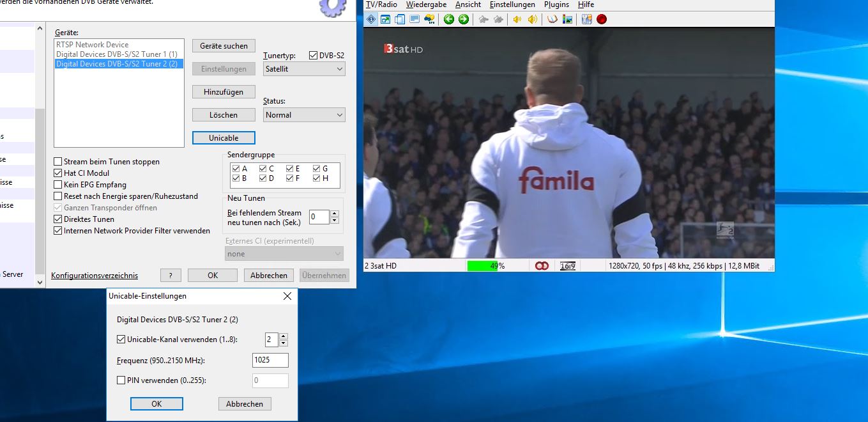Click the Löschen button
This screenshot has width=868, height=422.
[x=224, y=115]
